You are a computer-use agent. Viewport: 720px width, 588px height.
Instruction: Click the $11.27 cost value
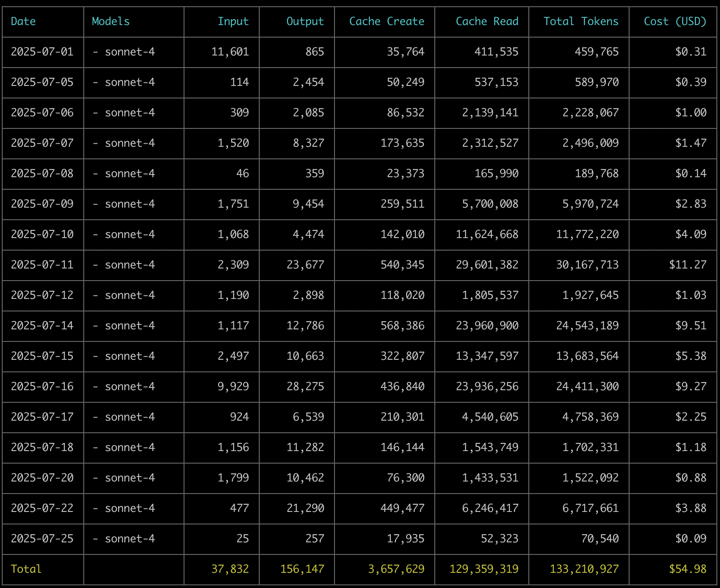click(687, 265)
